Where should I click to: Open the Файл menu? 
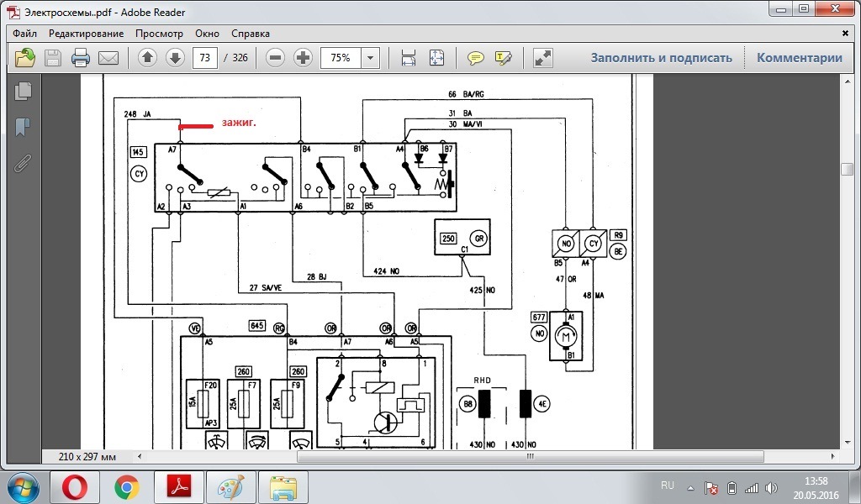[x=24, y=34]
